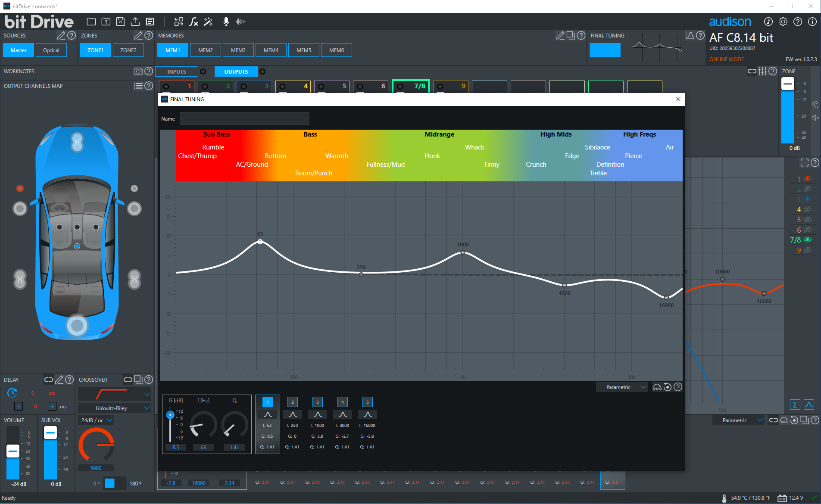Viewport: 821px width, 504px height.
Task: Open the Parametric EQ mode dropdown
Action: click(x=621, y=387)
